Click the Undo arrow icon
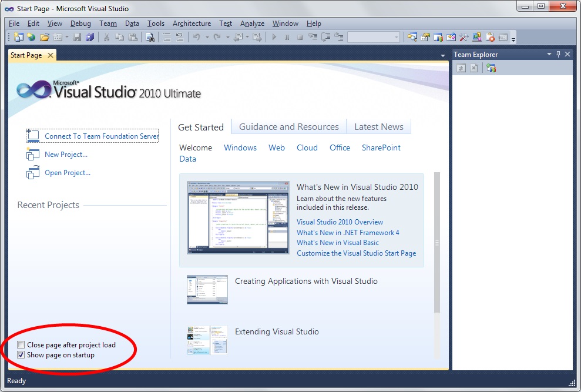Screen dimensions: 581x392 [196, 37]
